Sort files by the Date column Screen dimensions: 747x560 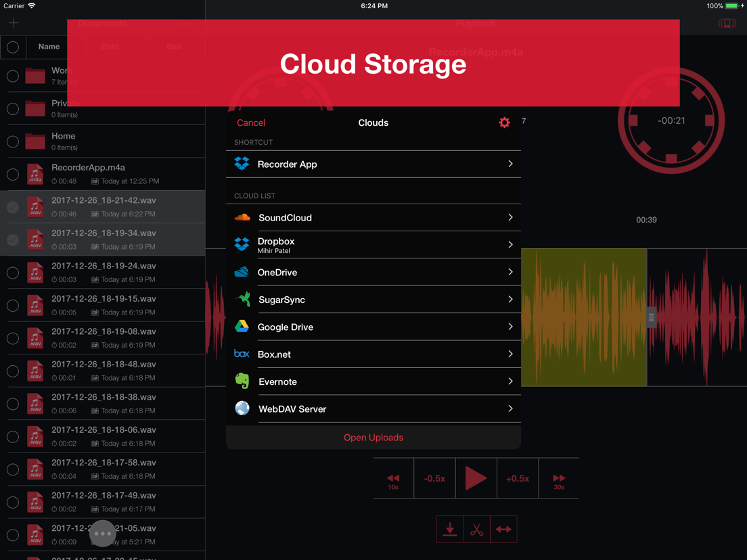click(109, 46)
